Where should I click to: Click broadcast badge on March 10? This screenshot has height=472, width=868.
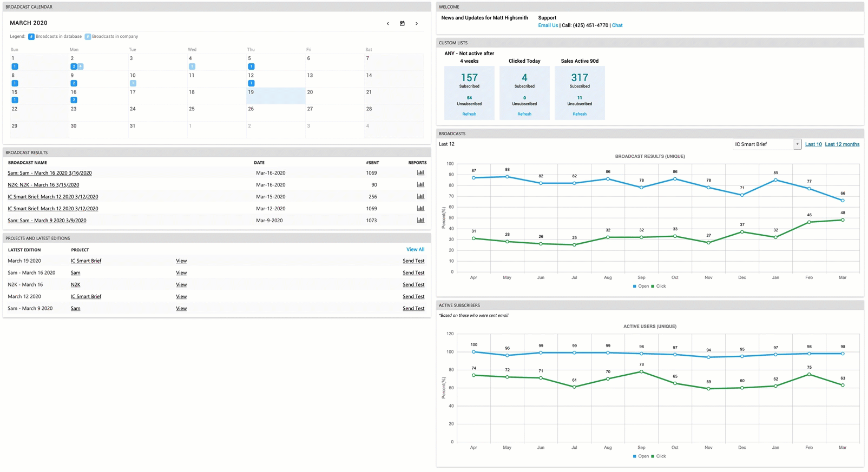[133, 83]
